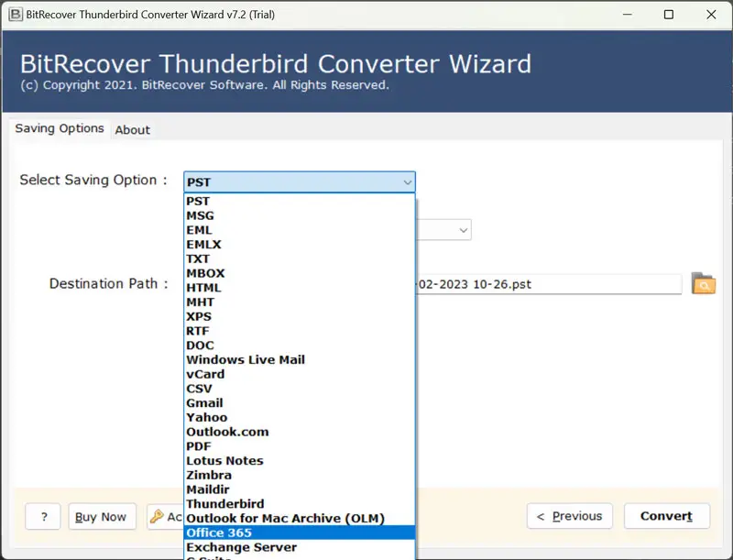The width and height of the screenshot is (733, 560).
Task: Click the Buy Now button
Action: 101,517
